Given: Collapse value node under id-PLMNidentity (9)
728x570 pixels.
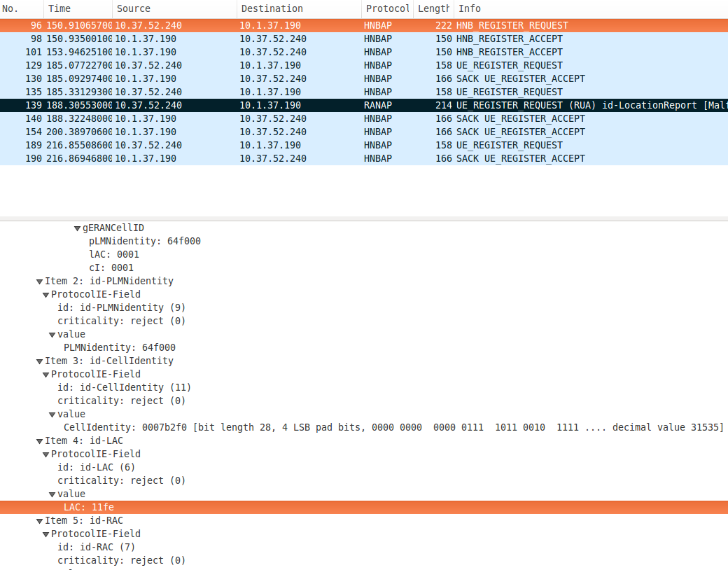Looking at the screenshot, I should pos(52,335).
